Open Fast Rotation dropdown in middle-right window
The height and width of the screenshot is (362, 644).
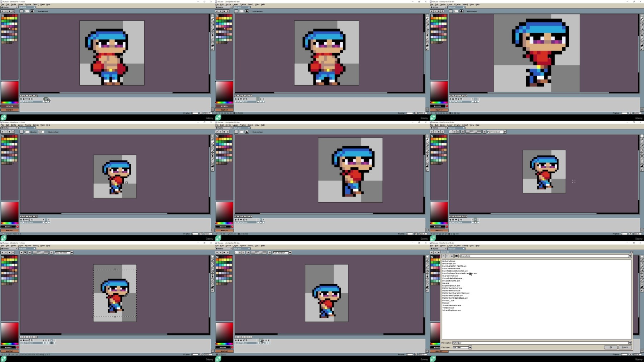[x=505, y=132]
